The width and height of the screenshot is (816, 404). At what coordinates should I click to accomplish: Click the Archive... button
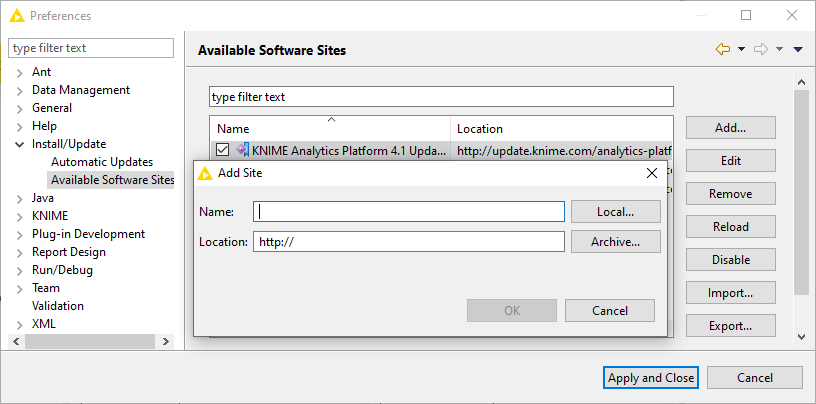pos(616,242)
